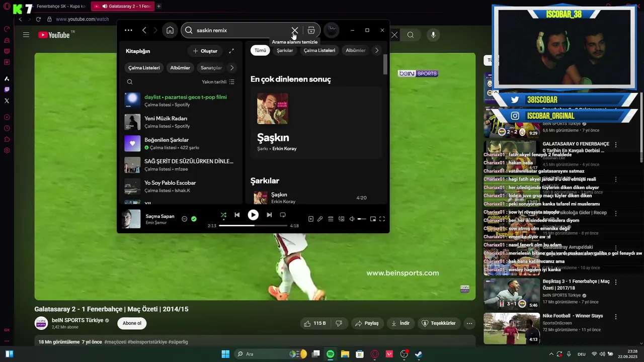Open top result Şaşkın by Erkin Koray

point(315,124)
